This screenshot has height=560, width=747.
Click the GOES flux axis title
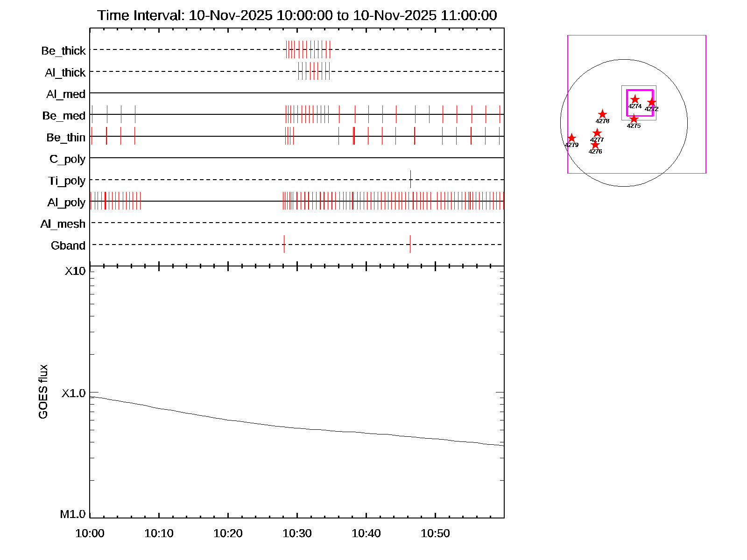pos(43,392)
